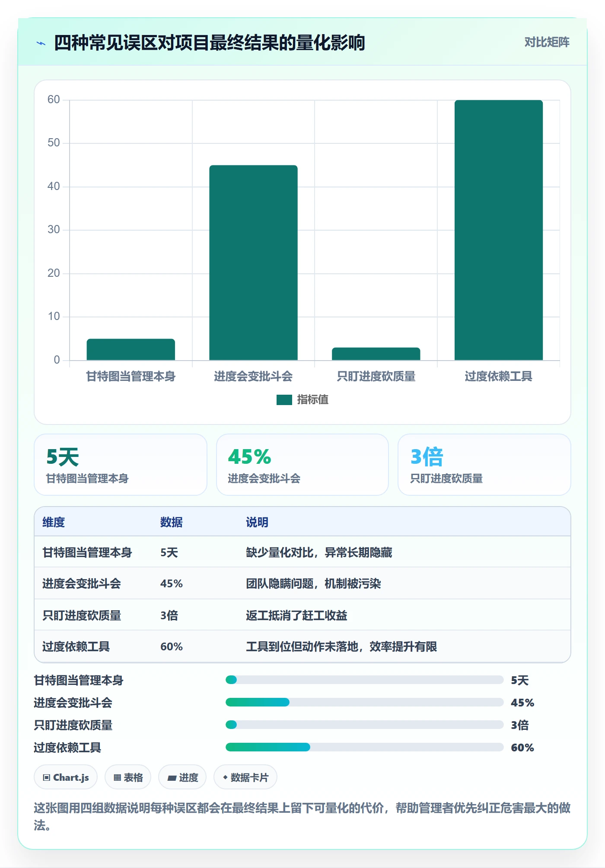Image resolution: width=605 pixels, height=868 pixels.
Task: Click the bar for 过度依赖工具
Action: pyautogui.click(x=498, y=230)
